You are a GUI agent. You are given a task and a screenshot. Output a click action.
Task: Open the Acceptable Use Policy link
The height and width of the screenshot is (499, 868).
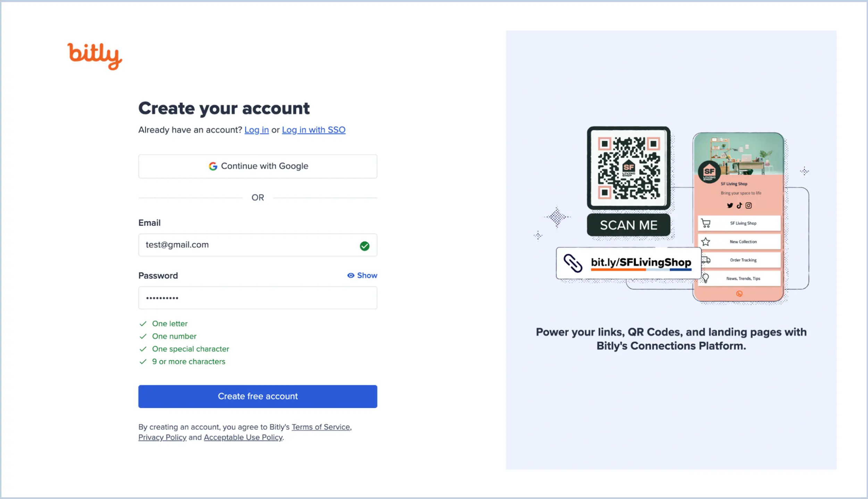[243, 437]
